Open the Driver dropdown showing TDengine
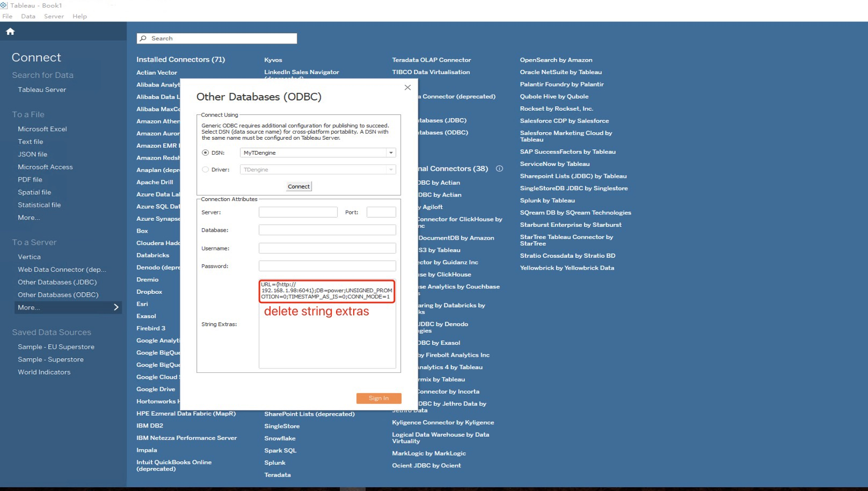 pyautogui.click(x=391, y=170)
